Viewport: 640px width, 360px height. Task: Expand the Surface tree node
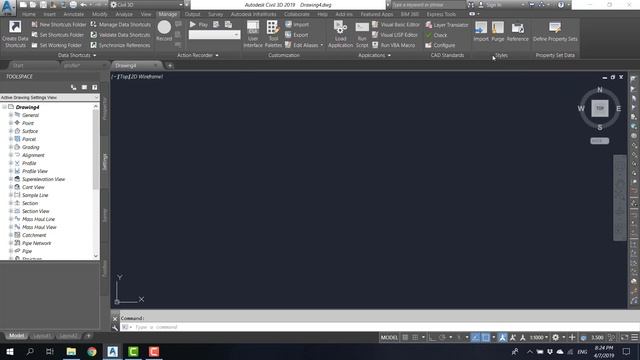(x=11, y=131)
